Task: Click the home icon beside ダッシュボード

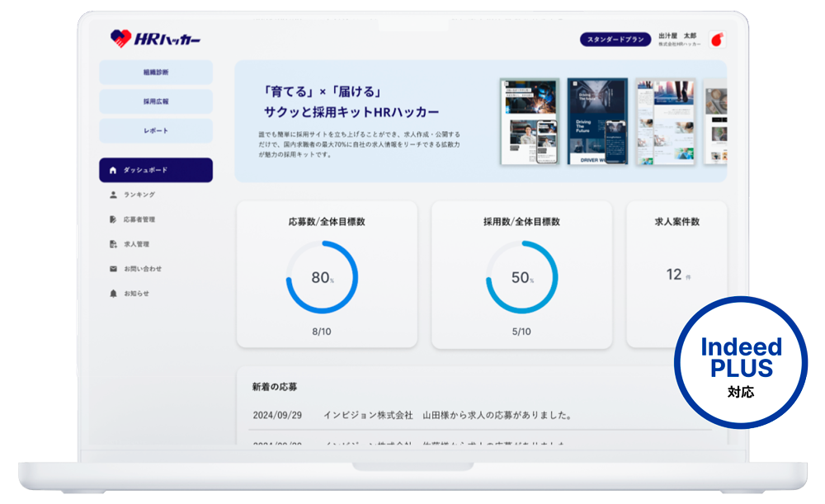Action: [x=114, y=170]
